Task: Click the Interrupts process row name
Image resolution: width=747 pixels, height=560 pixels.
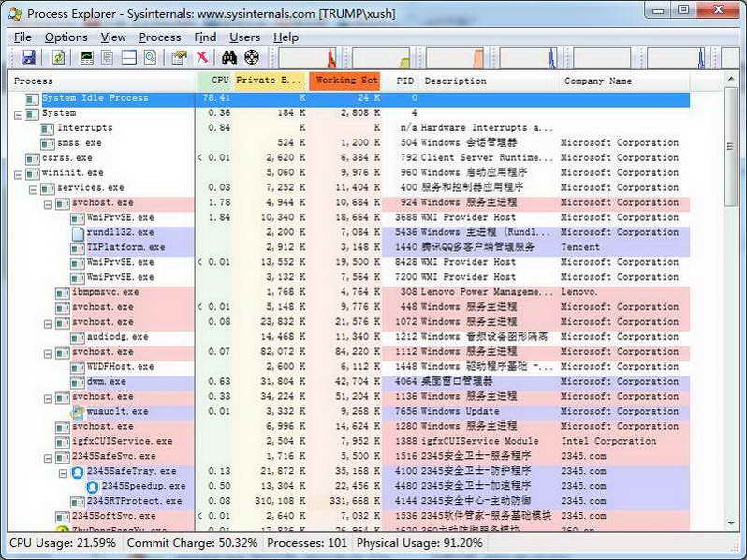Action: click(x=85, y=128)
